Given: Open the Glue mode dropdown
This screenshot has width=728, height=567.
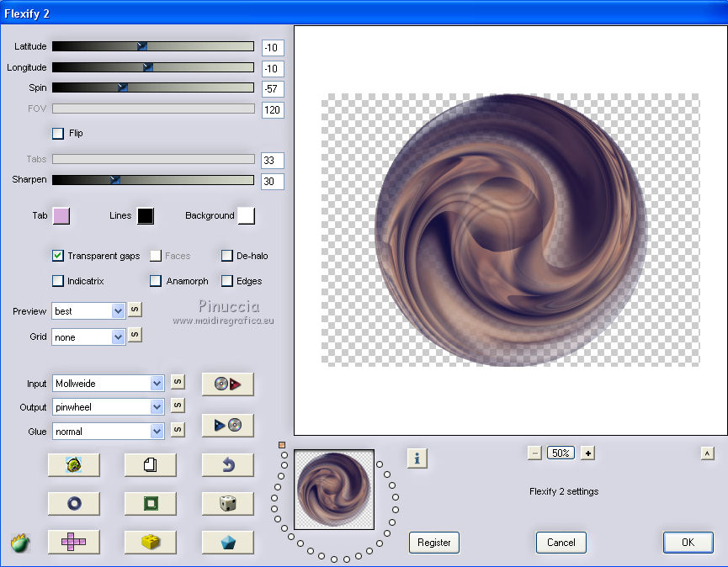Looking at the screenshot, I should tap(109, 432).
